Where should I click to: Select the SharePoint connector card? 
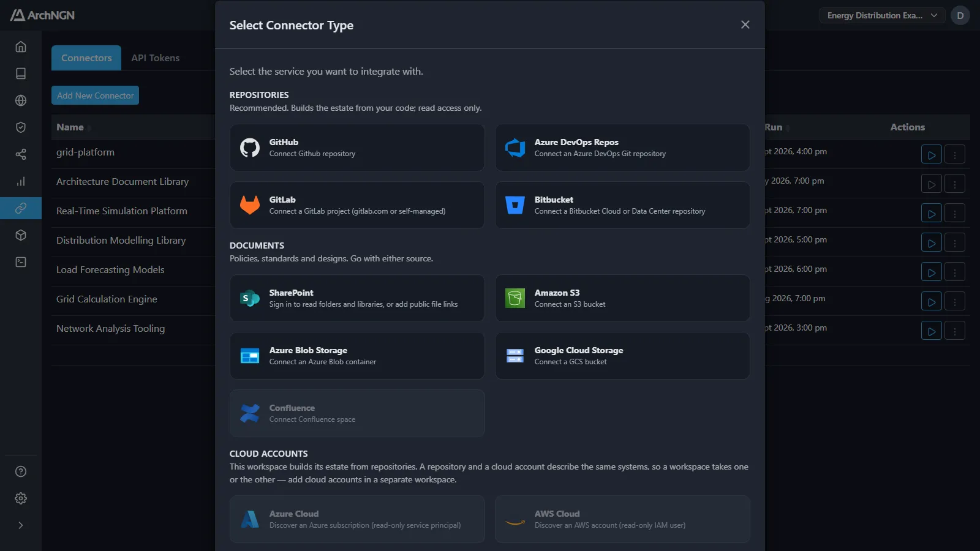point(357,298)
